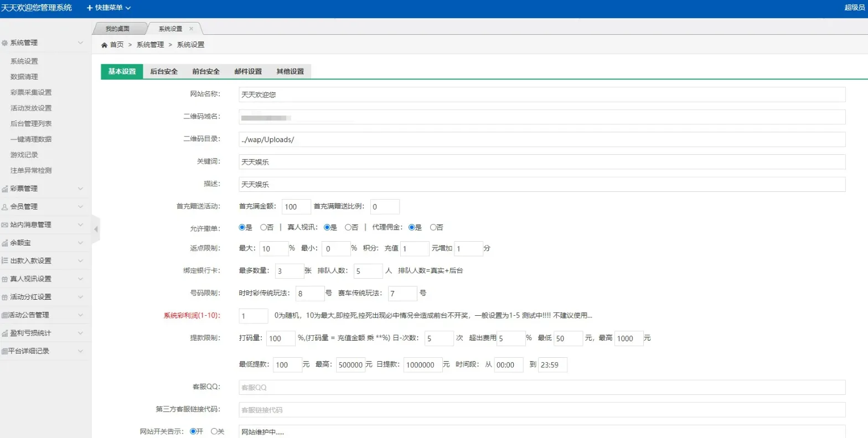Switch to the 后台安全 tab

pos(164,71)
